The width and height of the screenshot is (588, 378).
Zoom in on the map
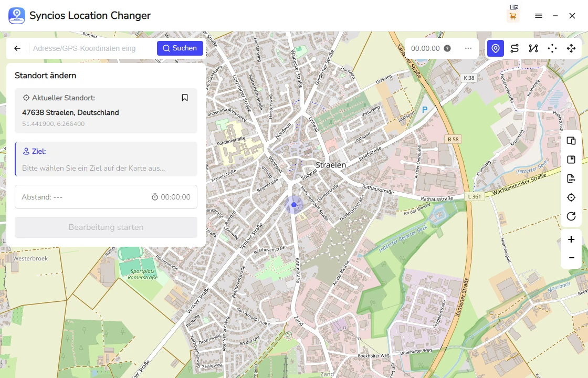tap(571, 239)
